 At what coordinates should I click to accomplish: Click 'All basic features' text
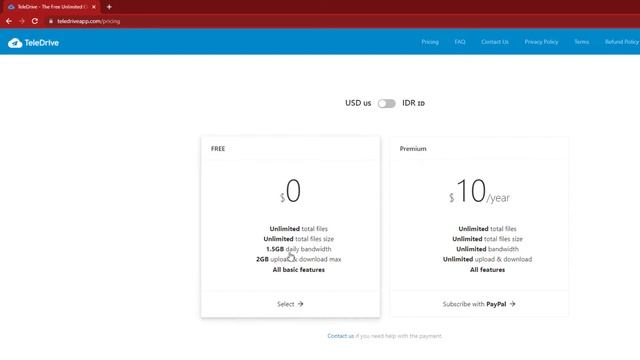(x=299, y=270)
